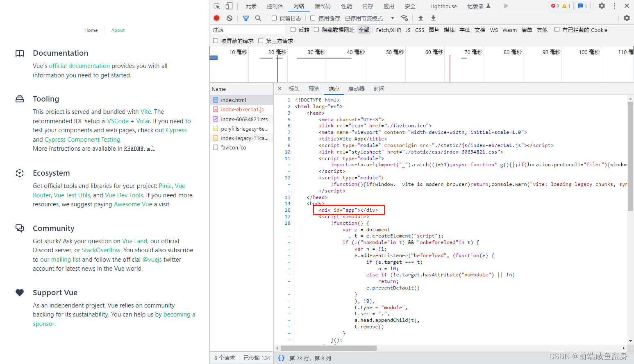Viewport: 634px width, 364px height.
Task: Open network panel settings gear
Action: (627, 18)
